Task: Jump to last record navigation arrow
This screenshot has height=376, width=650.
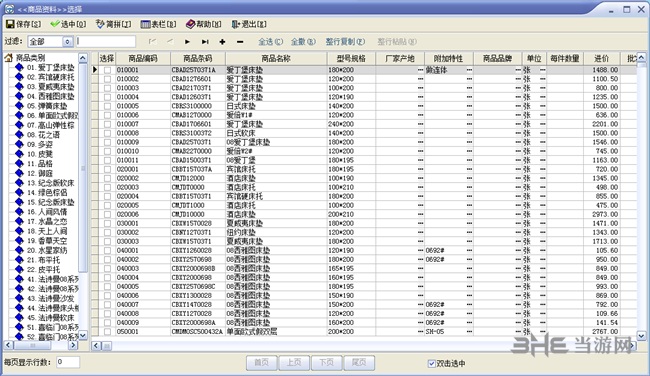Action: point(205,41)
